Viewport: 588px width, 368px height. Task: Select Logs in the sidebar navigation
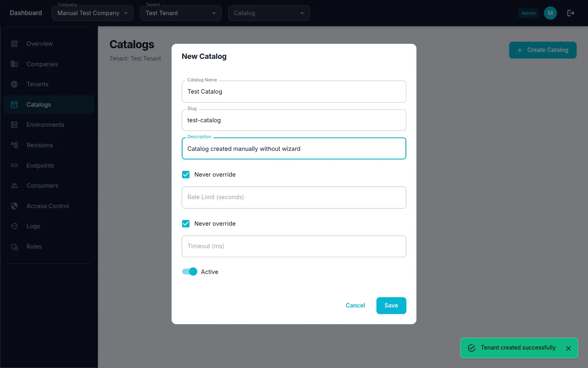(33, 226)
